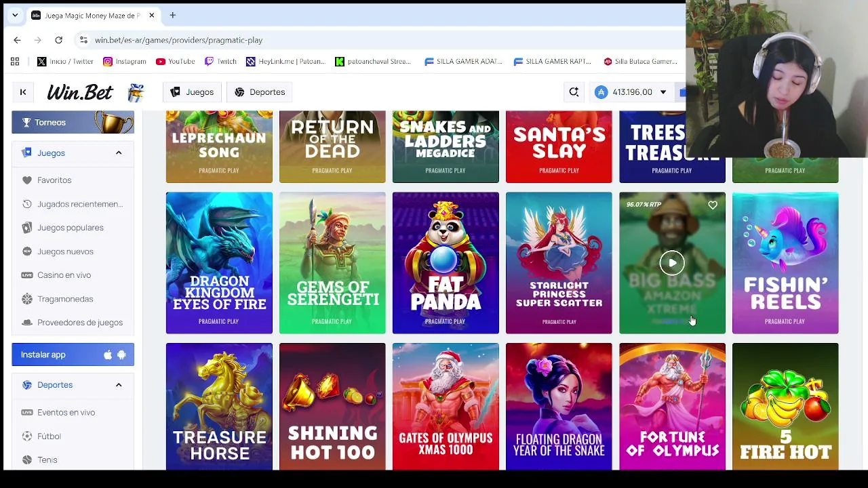868x488 pixels.
Task: Open the 5 Fire Hot game tile
Action: pyautogui.click(x=785, y=407)
